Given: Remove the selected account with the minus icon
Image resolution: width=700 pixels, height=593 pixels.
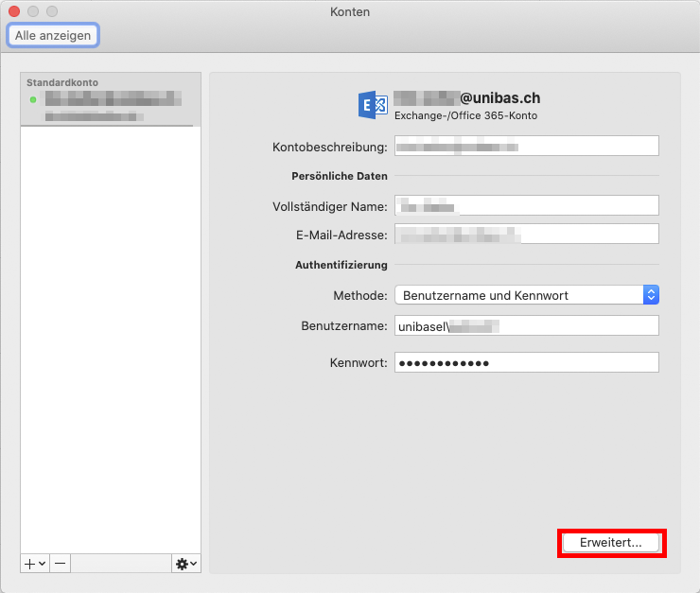Looking at the screenshot, I should [x=60, y=563].
